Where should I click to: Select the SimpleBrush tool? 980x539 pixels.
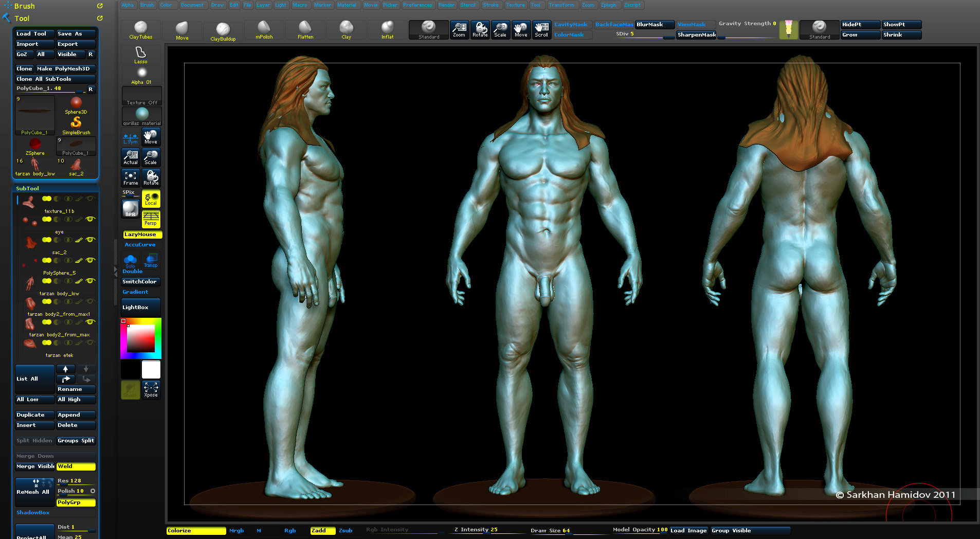coord(76,125)
